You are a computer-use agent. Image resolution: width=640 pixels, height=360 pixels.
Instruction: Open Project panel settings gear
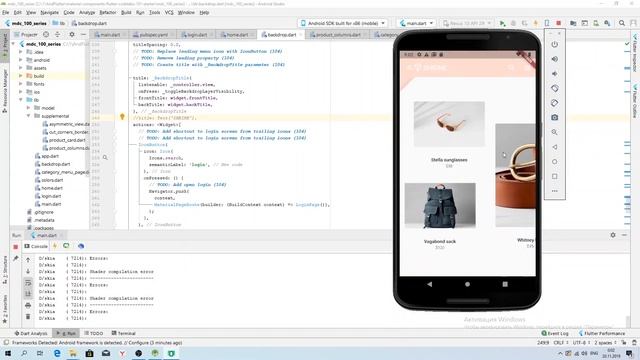coord(72,35)
